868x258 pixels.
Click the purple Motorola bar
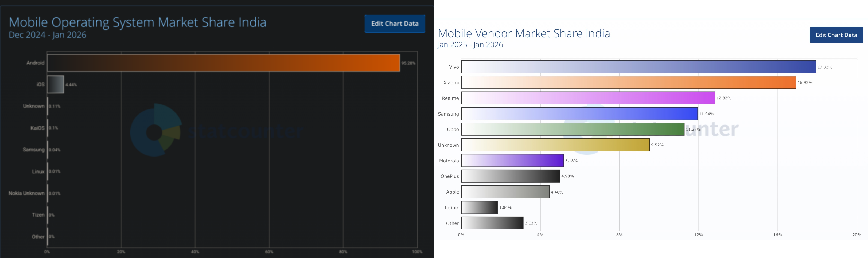[x=512, y=161]
